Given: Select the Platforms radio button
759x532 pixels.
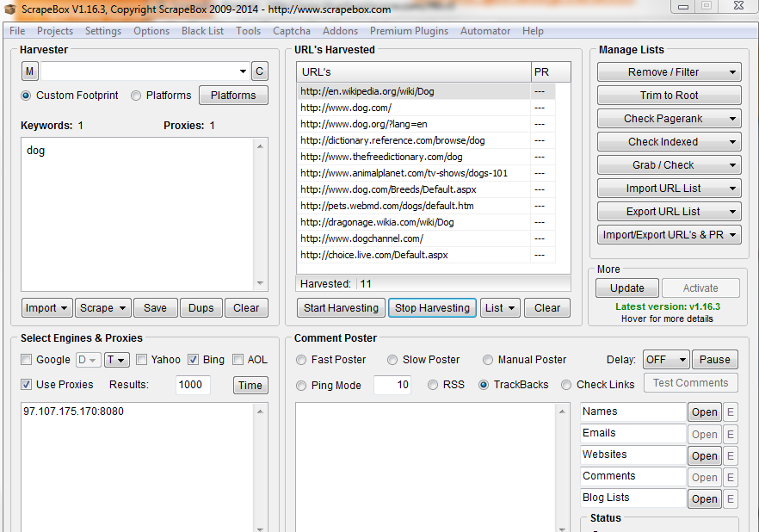Looking at the screenshot, I should coord(136,96).
